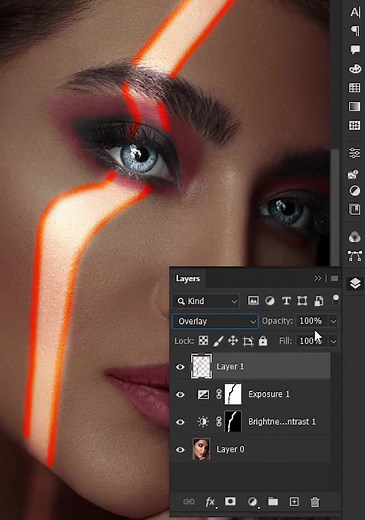The height and width of the screenshot is (520, 365).
Task: Open the Kind filter dropdown
Action: (206, 301)
